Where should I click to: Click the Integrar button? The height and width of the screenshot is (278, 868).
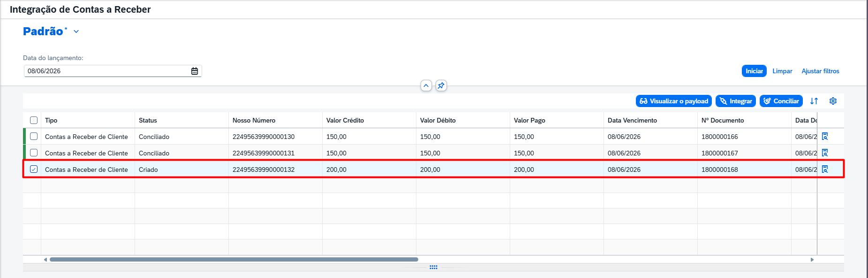pos(736,101)
